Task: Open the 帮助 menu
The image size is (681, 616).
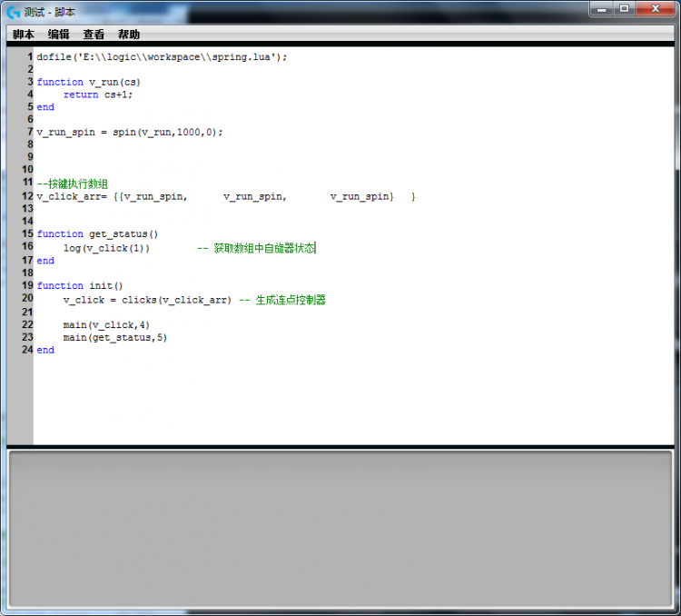Action: [129, 35]
